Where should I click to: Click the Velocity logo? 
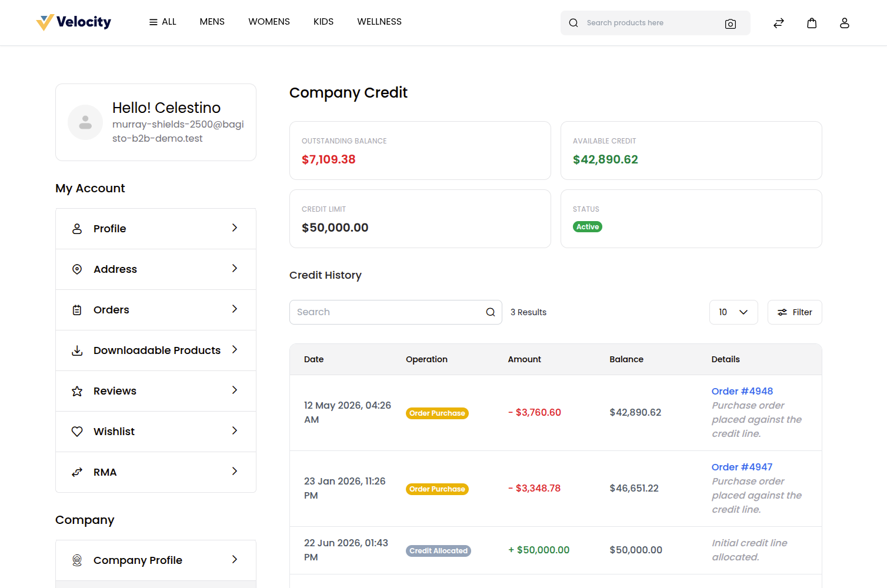tap(74, 22)
